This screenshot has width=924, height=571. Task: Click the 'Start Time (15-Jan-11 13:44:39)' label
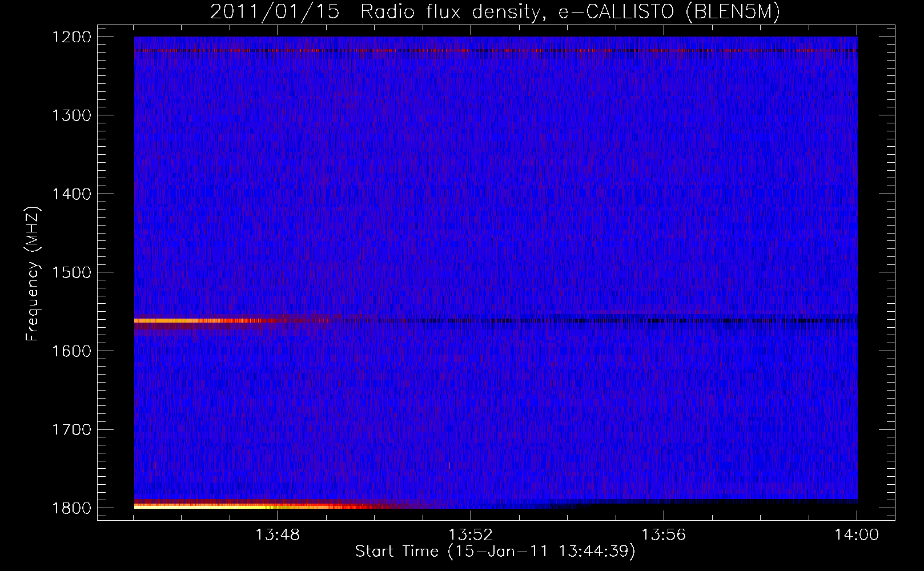tap(495, 552)
